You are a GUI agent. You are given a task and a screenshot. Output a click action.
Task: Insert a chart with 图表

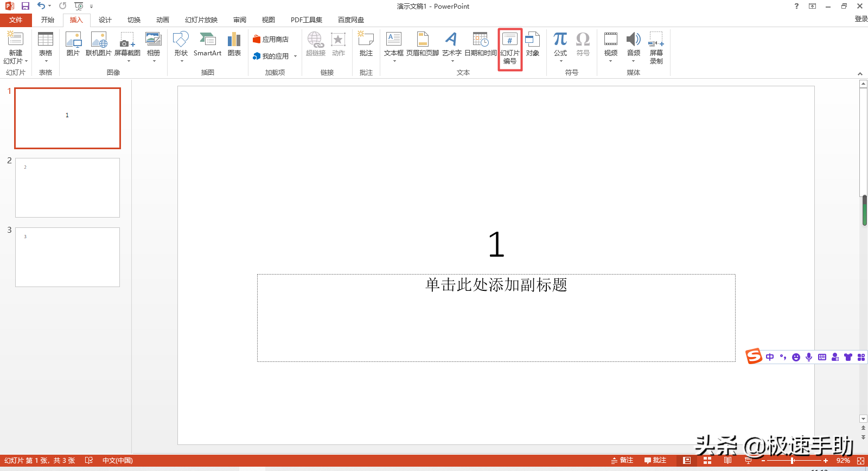pos(234,44)
